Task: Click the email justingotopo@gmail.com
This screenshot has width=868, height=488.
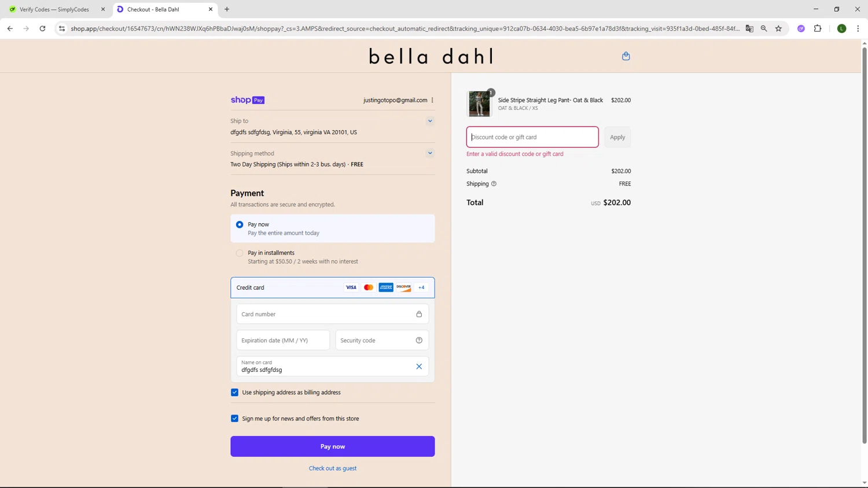Action: coord(395,100)
